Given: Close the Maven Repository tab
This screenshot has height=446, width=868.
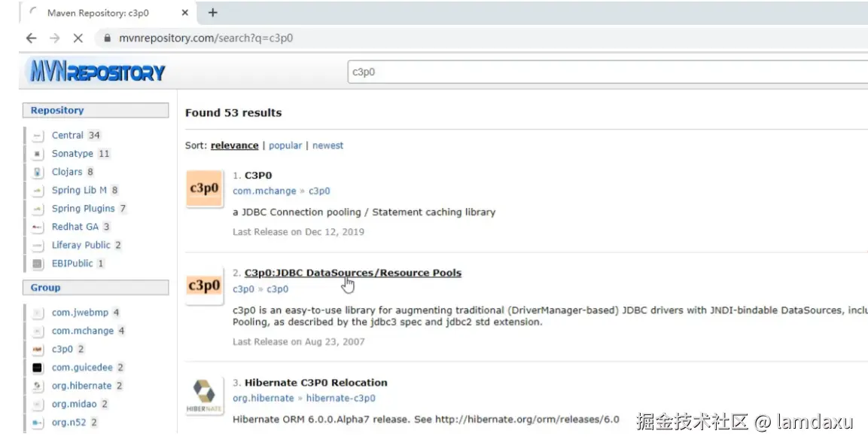Looking at the screenshot, I should click(x=185, y=13).
